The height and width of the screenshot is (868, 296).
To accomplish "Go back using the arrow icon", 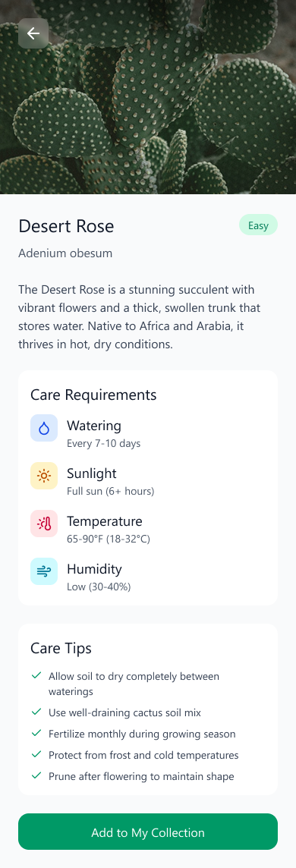I will click(x=33, y=33).
